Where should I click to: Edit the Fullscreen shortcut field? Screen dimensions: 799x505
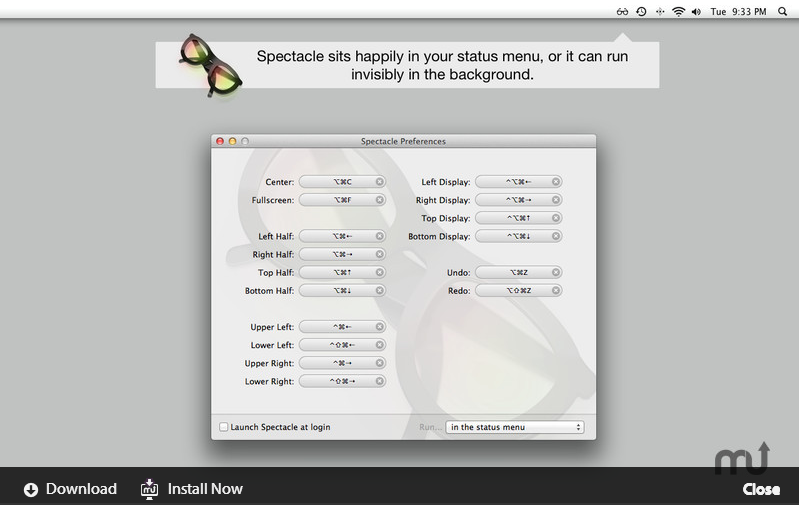pos(342,200)
